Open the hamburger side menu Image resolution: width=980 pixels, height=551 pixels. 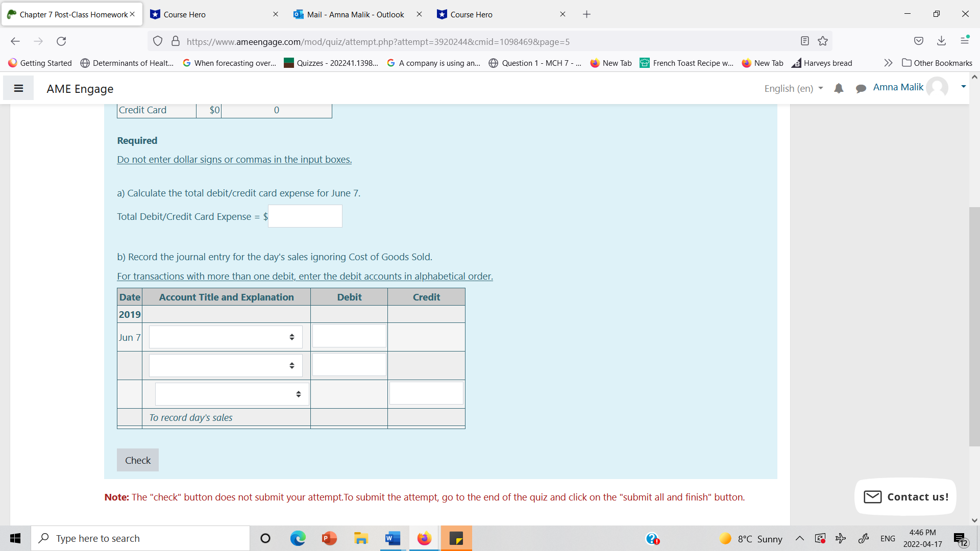[18, 88]
